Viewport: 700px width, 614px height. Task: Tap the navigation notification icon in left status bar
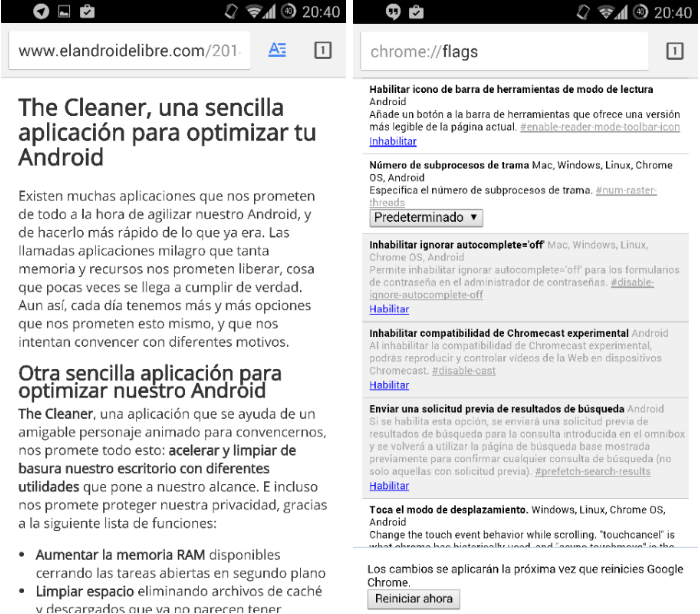tap(41, 12)
